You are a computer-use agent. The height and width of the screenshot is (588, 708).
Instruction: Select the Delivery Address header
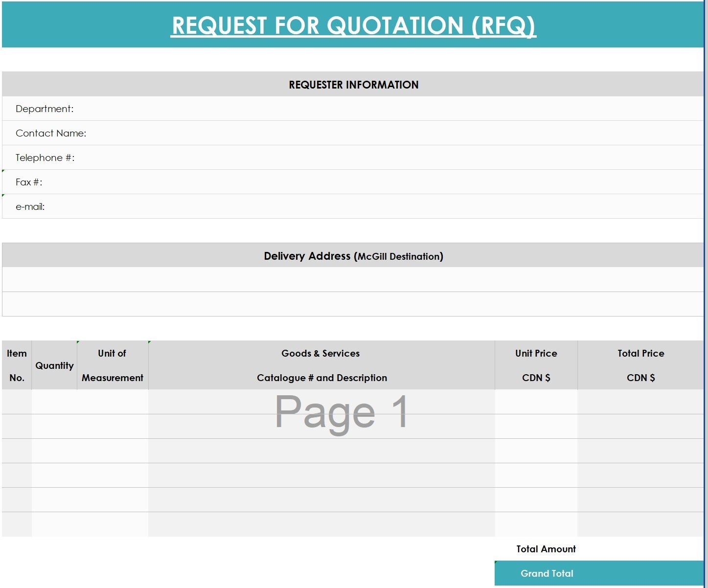353,256
